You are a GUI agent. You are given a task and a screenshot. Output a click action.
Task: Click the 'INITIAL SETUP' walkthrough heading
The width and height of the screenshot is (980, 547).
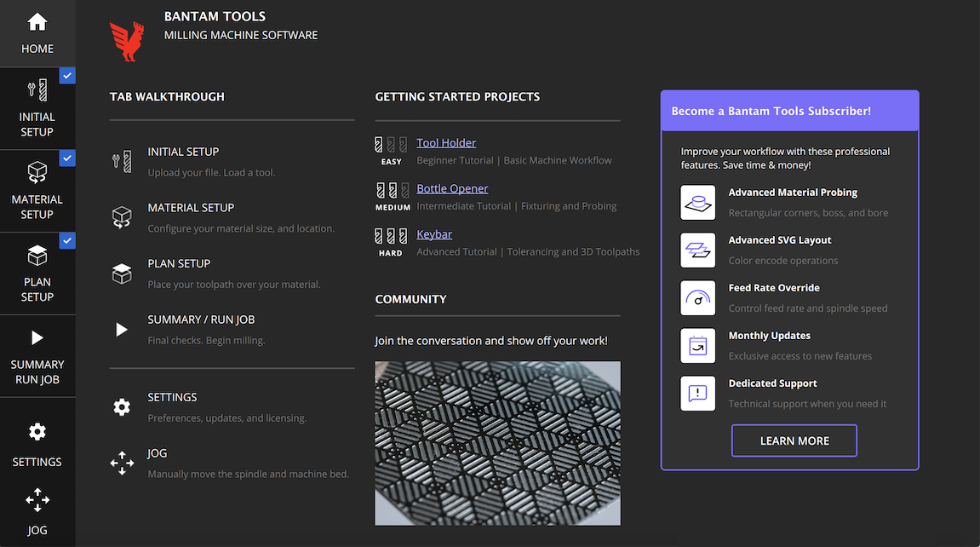pos(183,152)
